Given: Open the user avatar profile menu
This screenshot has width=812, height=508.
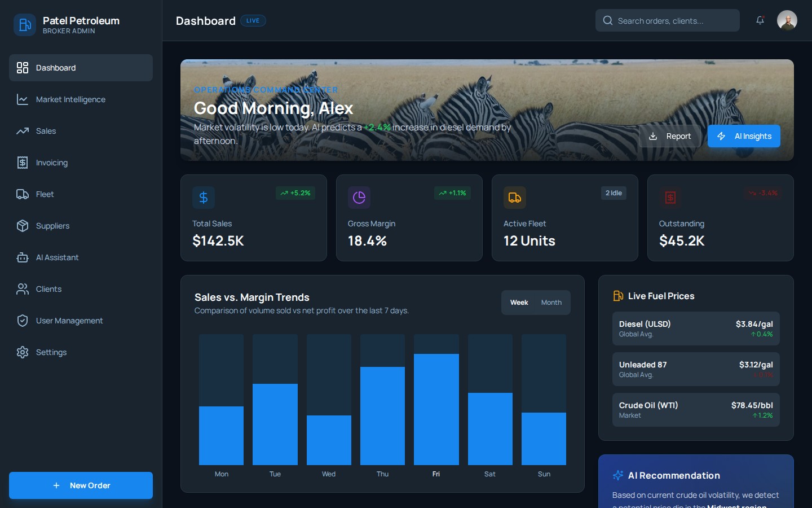Looking at the screenshot, I should coord(787,20).
